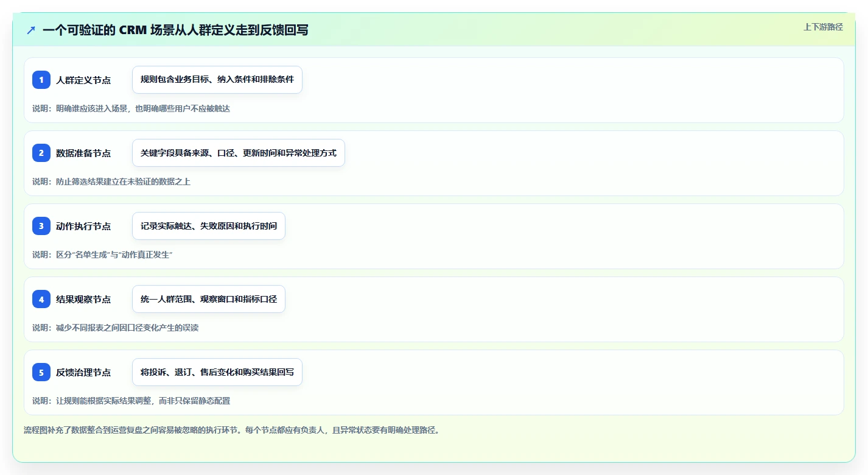Select the 记录实际触达、失败原因和执行时间 chip
Viewport: 868px width, 475px height.
coord(209,226)
